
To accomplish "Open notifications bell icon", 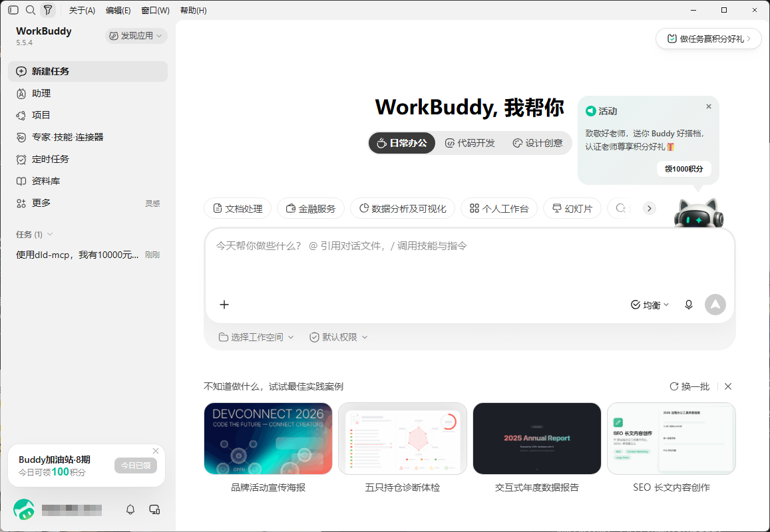I will pos(130,509).
